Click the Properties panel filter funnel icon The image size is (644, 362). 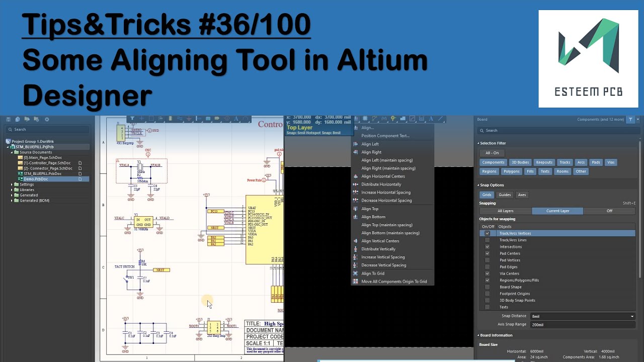tap(630, 119)
